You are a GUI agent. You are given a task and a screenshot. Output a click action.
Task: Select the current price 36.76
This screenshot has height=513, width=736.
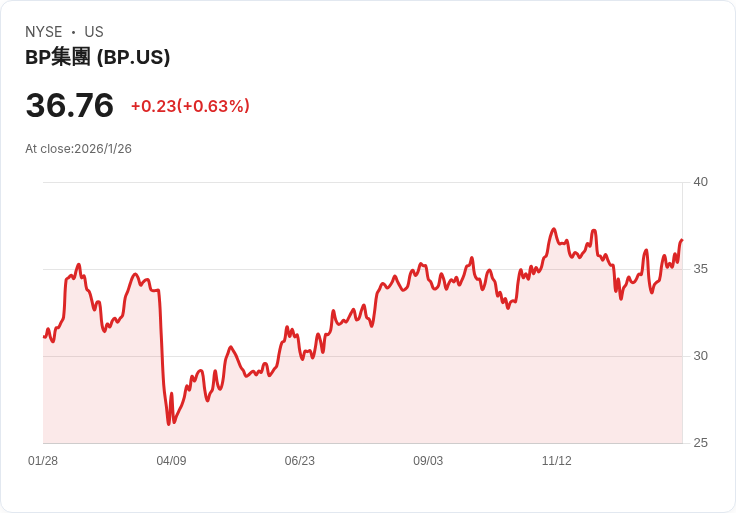(x=69, y=105)
